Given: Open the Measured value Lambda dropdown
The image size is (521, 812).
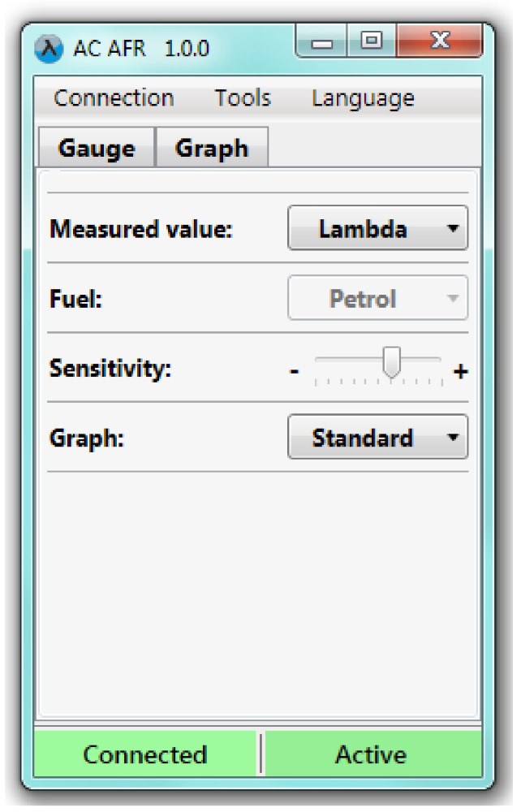Looking at the screenshot, I should pyautogui.click(x=377, y=228).
